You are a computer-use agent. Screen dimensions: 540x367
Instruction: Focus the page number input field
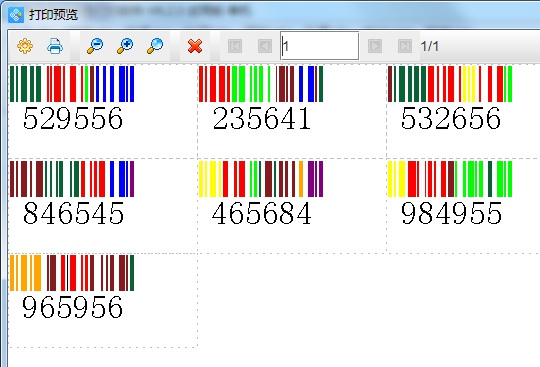320,46
